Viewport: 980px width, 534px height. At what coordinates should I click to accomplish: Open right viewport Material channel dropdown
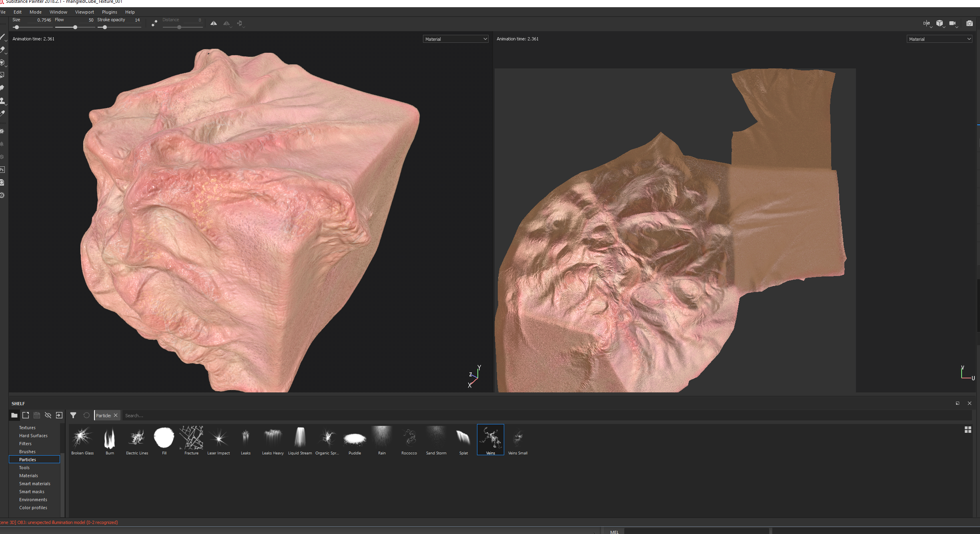[939, 39]
